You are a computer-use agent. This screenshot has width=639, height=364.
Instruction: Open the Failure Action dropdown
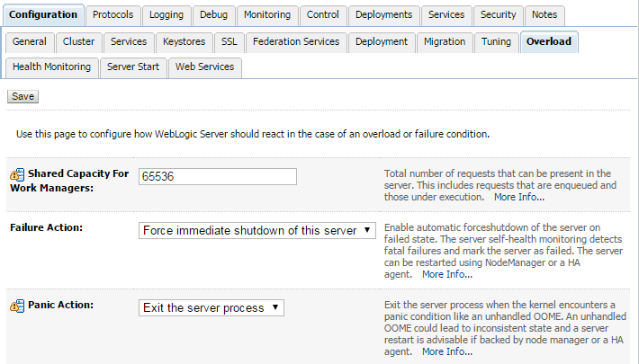click(x=257, y=231)
